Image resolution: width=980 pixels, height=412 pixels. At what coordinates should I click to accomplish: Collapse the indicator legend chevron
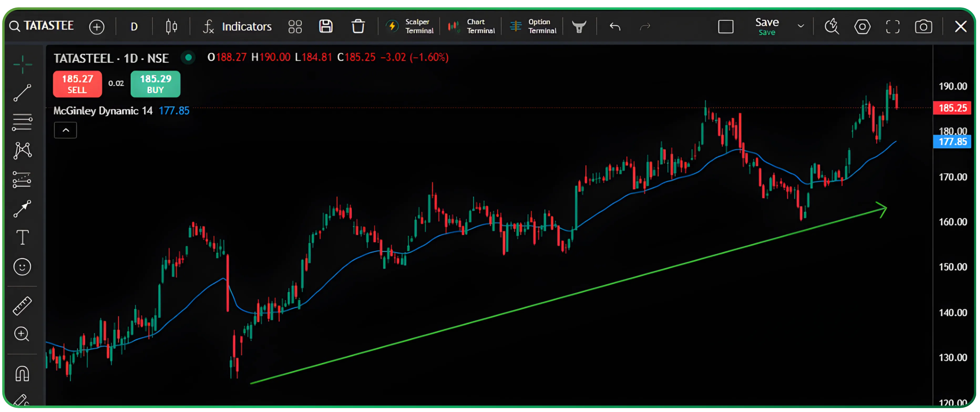click(x=65, y=130)
